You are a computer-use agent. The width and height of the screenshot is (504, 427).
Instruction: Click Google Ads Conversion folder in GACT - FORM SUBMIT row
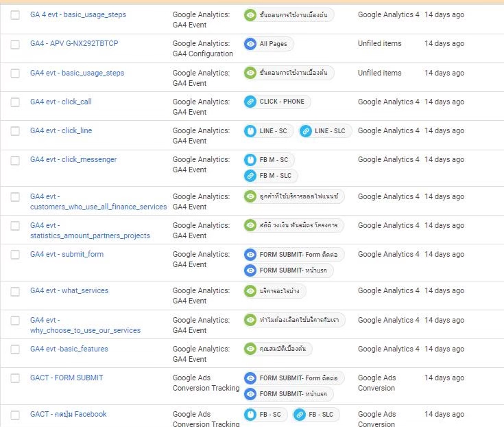point(376,382)
